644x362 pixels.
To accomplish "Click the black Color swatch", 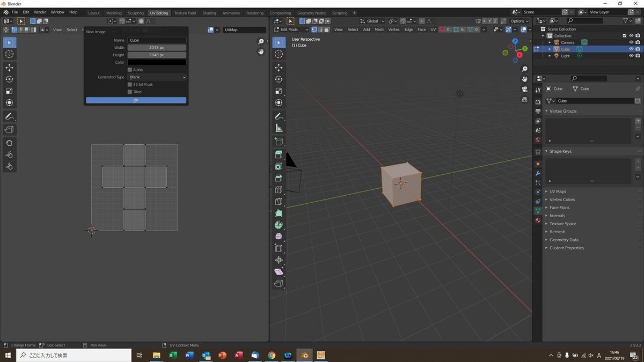I will [x=157, y=62].
